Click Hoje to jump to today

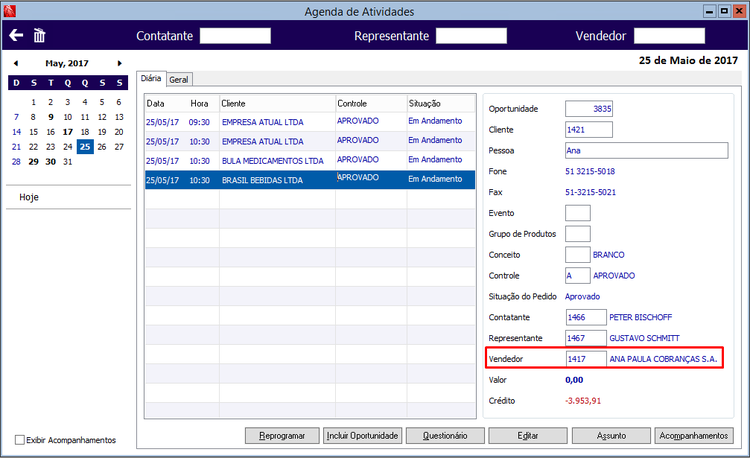[x=29, y=197]
